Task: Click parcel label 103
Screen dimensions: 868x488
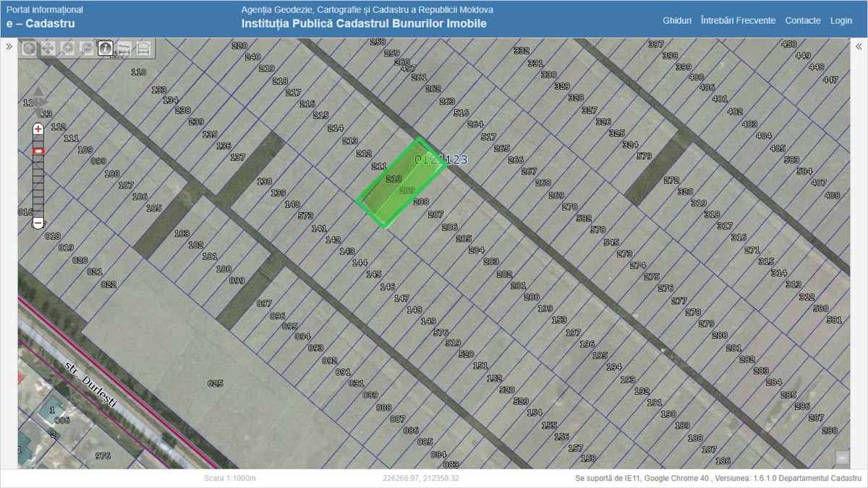Action: pyautogui.click(x=182, y=233)
